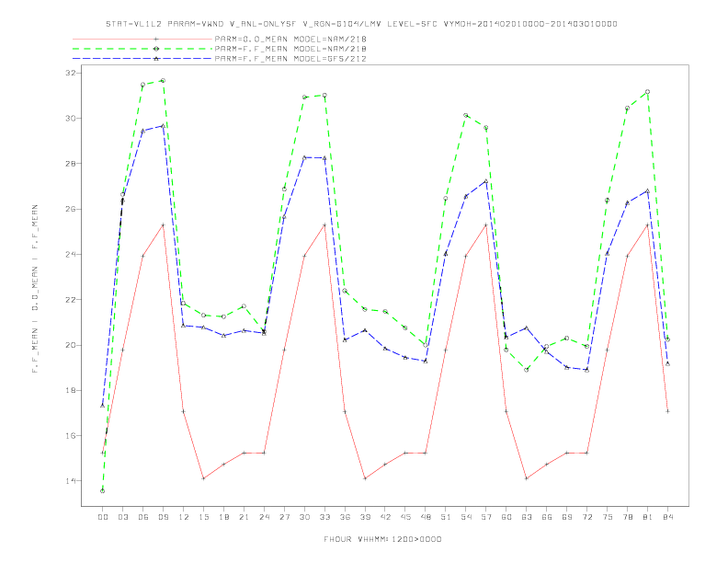Viewport: 728px width, 563px height.
Task: Click x-axis tick label 60
Action: point(506,517)
